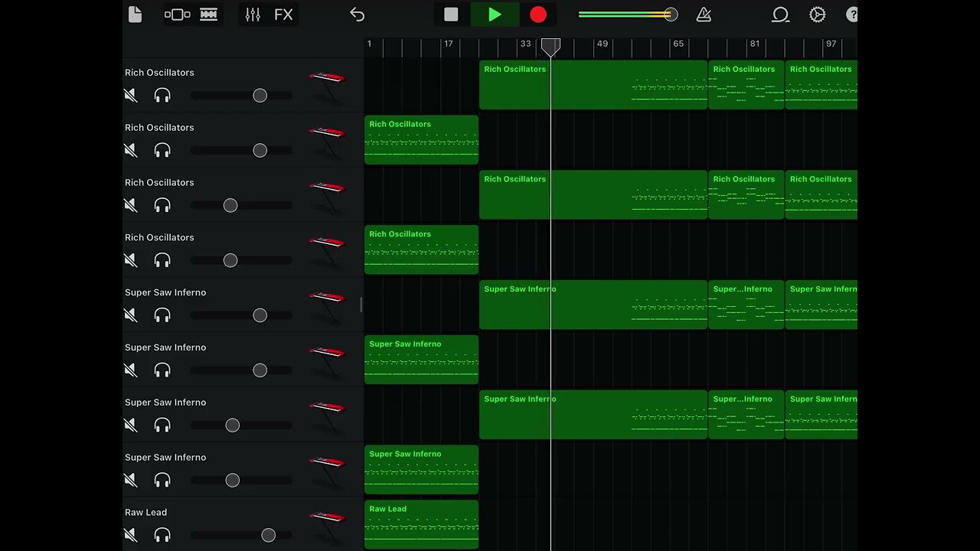
Task: Mute the second Rich Oscillators track
Action: tap(131, 151)
